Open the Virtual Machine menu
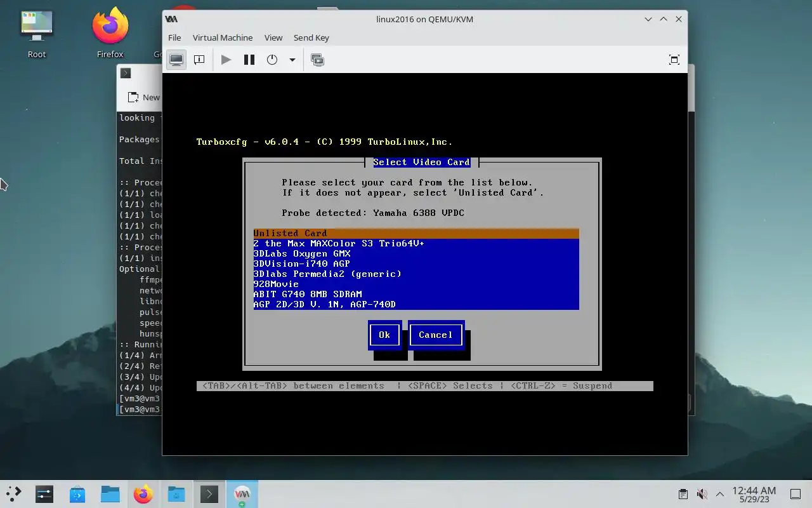812x508 pixels. (223, 37)
